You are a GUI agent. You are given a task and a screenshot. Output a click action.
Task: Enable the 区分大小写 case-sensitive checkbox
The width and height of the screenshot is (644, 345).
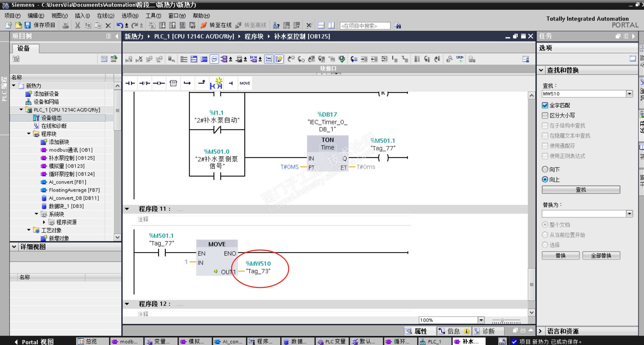(545, 116)
